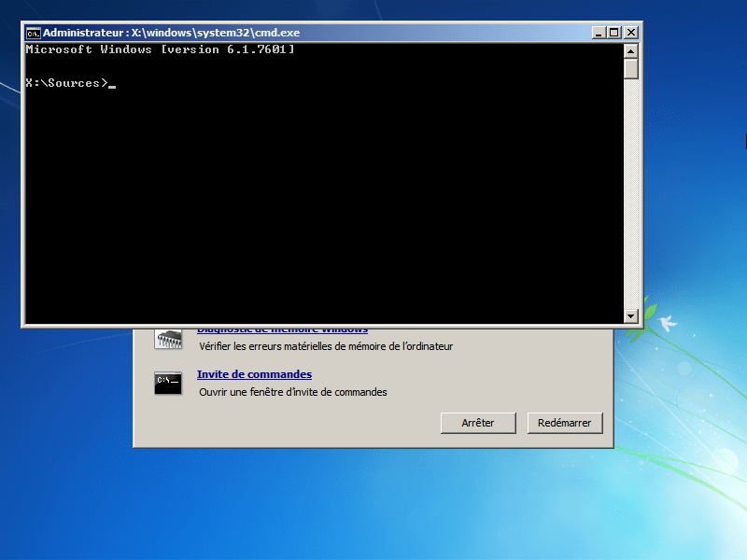Click the command prompt icon beside Invite de commandes
Image resolution: width=747 pixels, height=560 pixels.
[x=168, y=383]
